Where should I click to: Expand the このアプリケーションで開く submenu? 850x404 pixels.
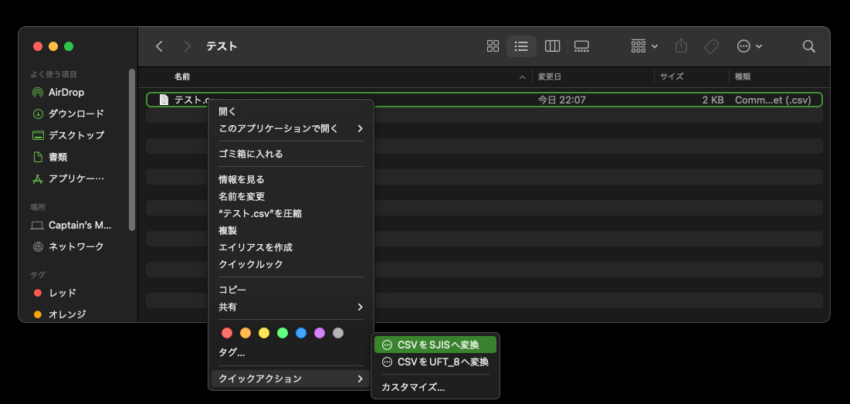pos(290,129)
